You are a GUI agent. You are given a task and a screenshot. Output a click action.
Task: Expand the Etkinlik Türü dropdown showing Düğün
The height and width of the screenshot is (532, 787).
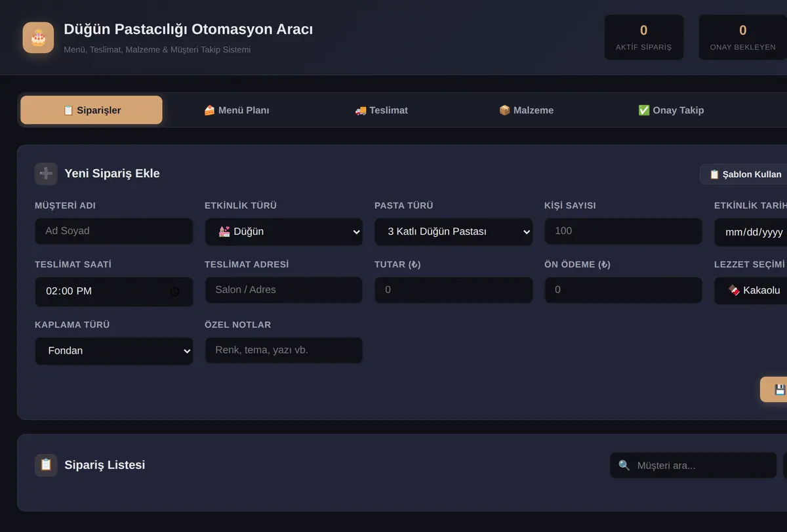tap(284, 232)
